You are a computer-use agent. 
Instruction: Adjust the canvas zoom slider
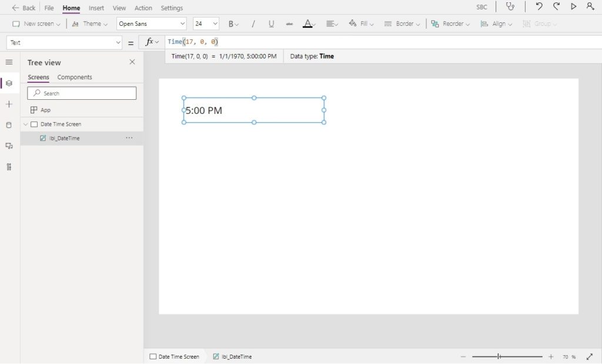[499, 356]
